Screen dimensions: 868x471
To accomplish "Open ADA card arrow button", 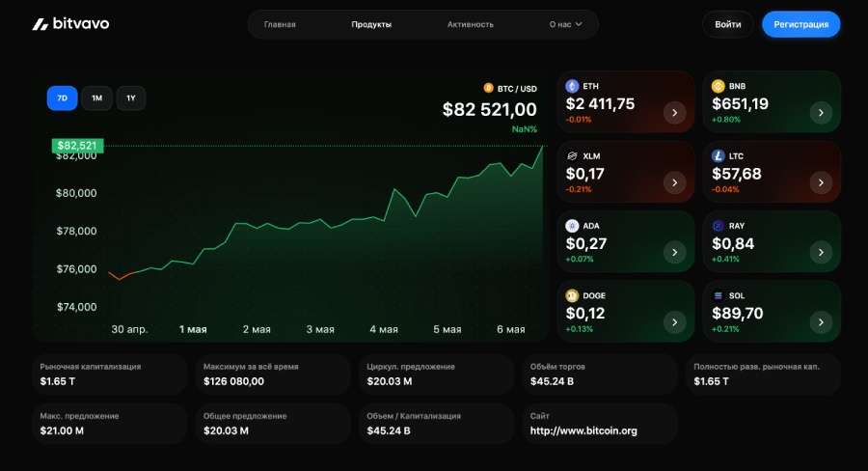I will (x=675, y=253).
